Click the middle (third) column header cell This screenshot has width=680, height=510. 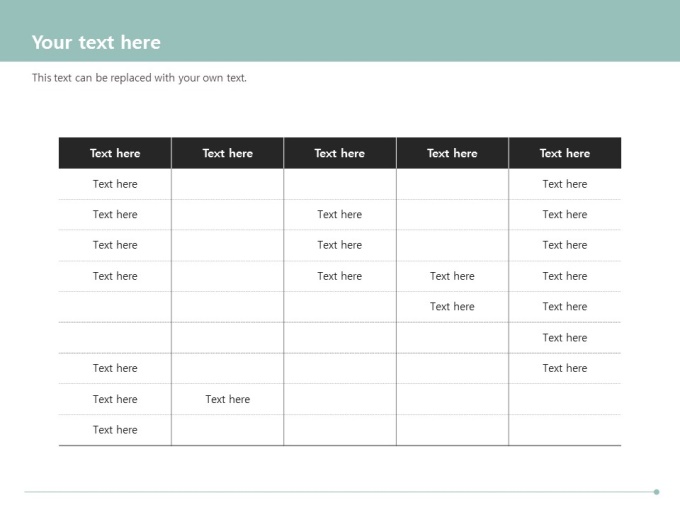(340, 153)
